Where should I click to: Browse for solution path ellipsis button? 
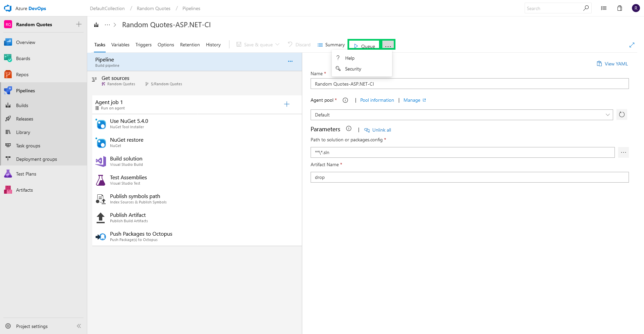pos(624,152)
